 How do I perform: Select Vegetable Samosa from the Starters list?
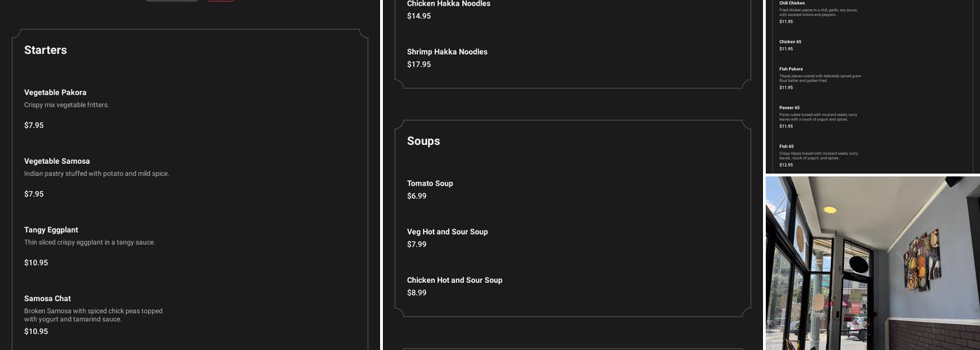coord(57,161)
